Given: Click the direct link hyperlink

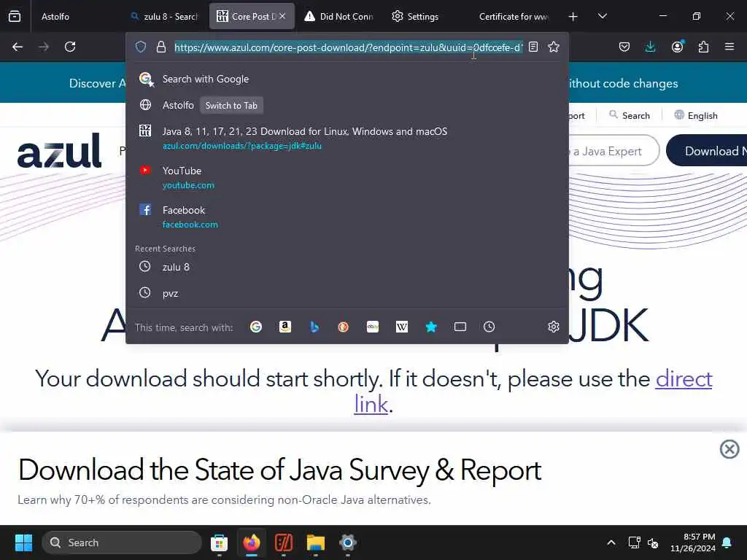Looking at the screenshot, I should 684,379.
